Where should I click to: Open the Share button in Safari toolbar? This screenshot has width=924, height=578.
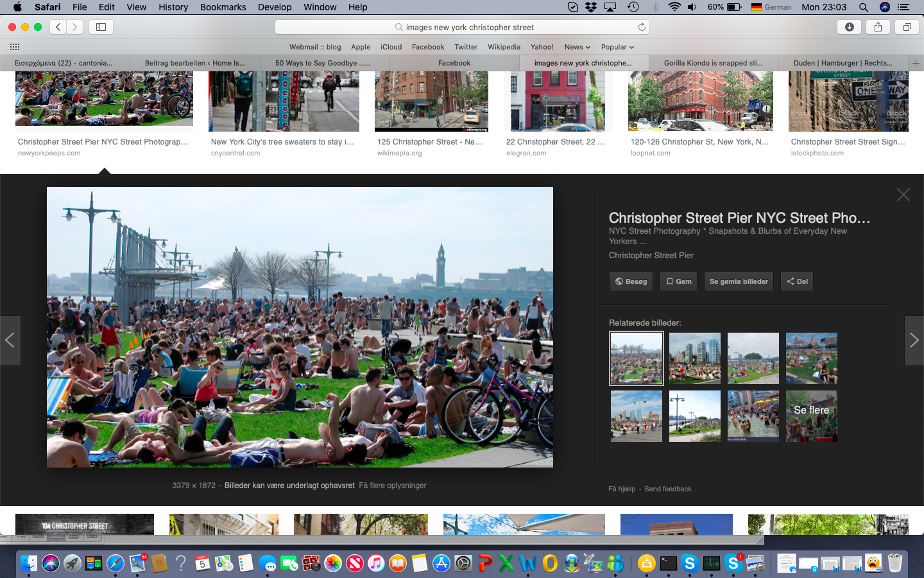pyautogui.click(x=878, y=27)
